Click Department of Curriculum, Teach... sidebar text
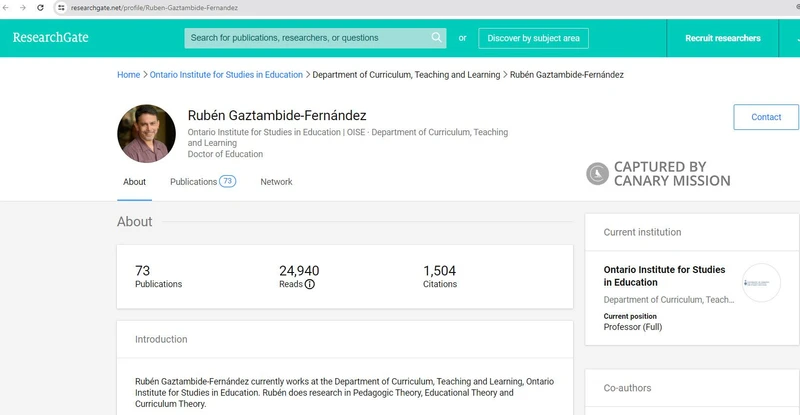 [668, 300]
